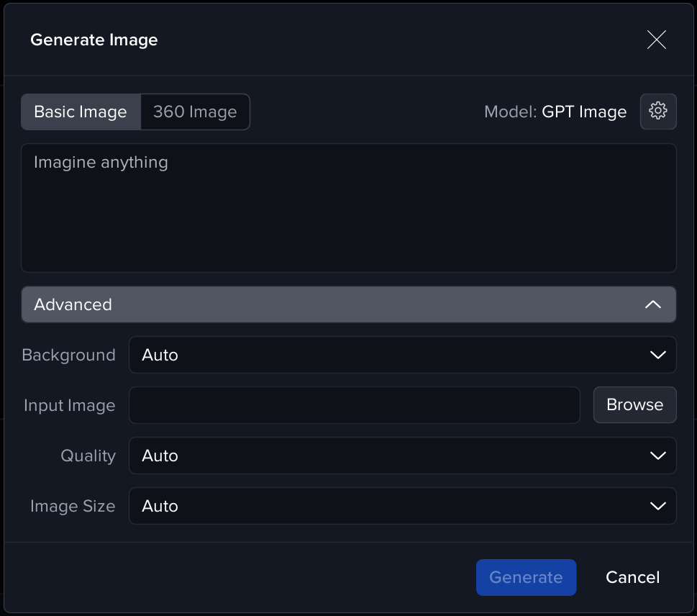Close the Generate Image dialog
The width and height of the screenshot is (697, 616).
coord(656,40)
